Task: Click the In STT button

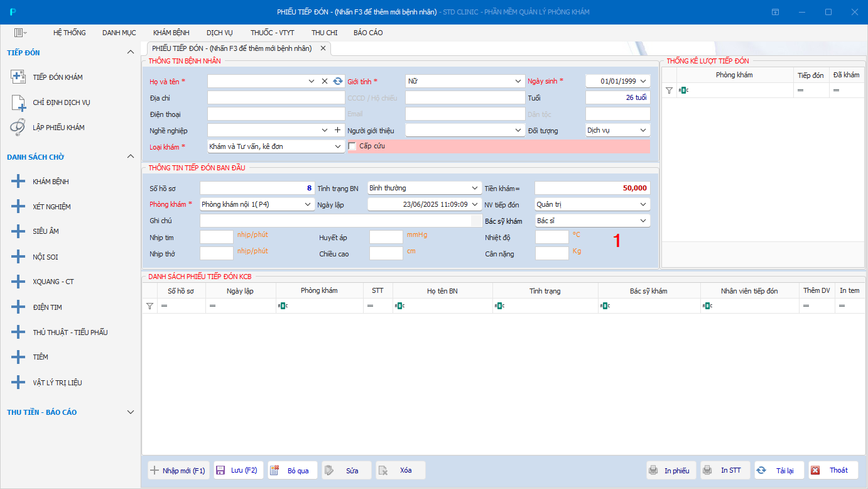Action: [x=725, y=470]
